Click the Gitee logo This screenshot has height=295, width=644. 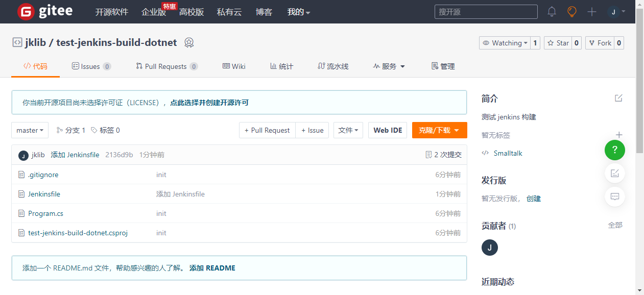click(45, 11)
